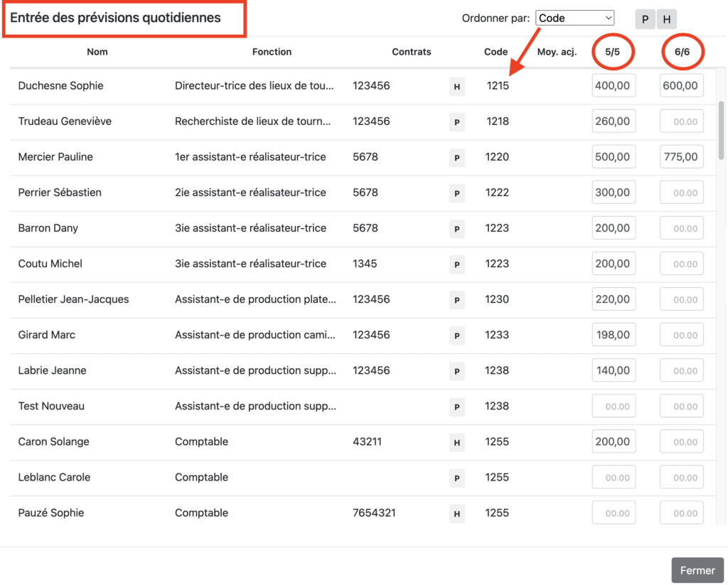
Task: Click the P badge for Girard Marc
Action: [456, 336]
